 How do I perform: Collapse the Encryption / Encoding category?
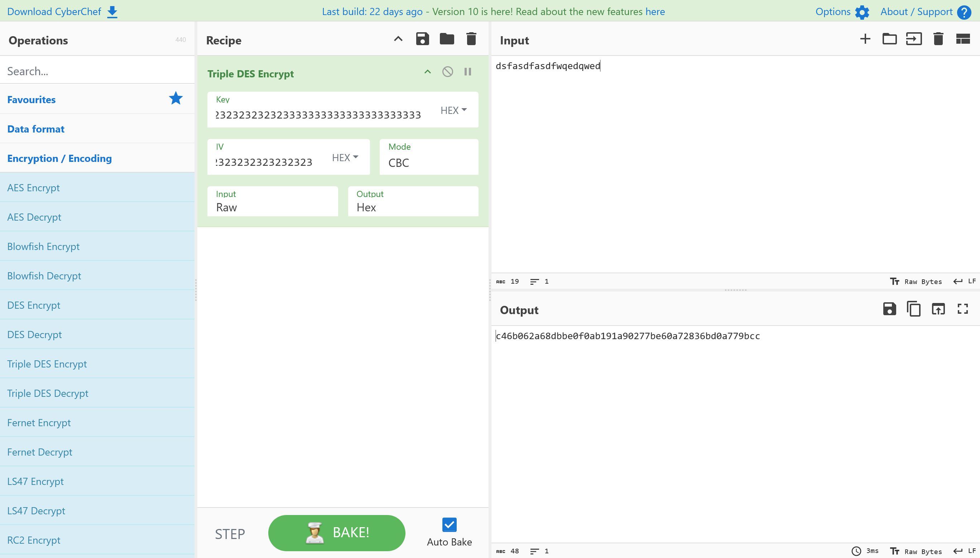pos(97,158)
